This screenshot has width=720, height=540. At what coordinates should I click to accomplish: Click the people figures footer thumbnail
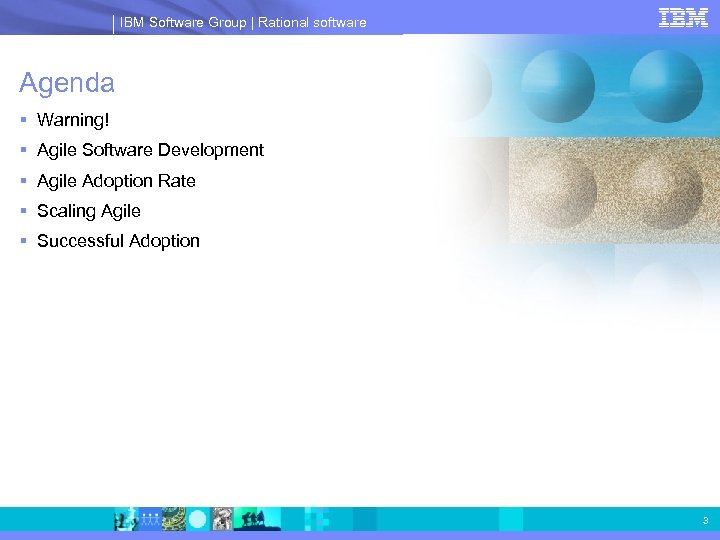[x=150, y=519]
